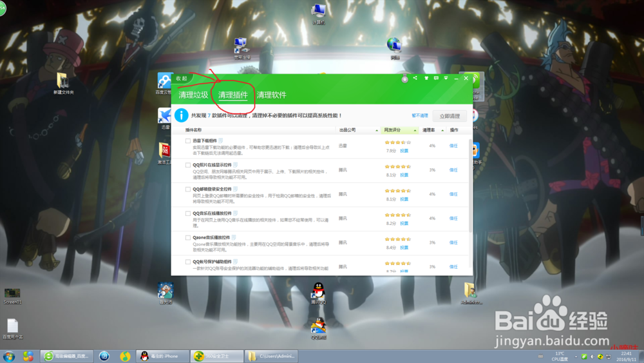644x363 pixels.
Task: Check the QQ邮箱登录安全控件 checkbox
Action: tap(187, 189)
